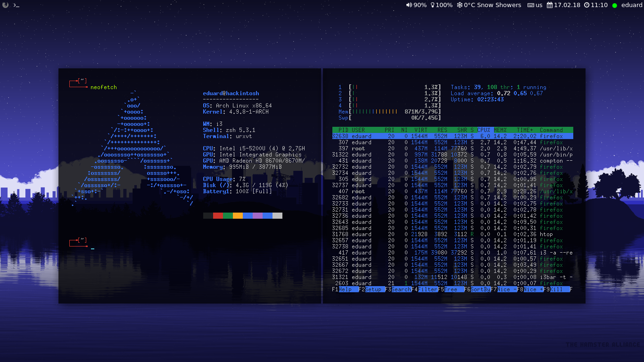Viewport: 644px width, 362px height.
Task: Select process 31322 running /usr/bin/p
Action: [x=453, y=155]
